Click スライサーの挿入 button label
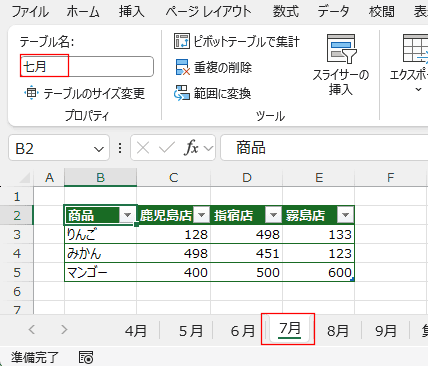428x366 pixels. 341,82
